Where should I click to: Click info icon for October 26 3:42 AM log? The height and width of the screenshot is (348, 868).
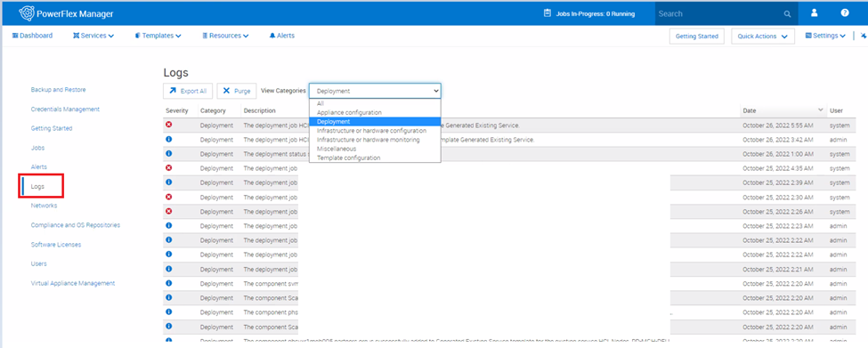pyautogui.click(x=169, y=139)
